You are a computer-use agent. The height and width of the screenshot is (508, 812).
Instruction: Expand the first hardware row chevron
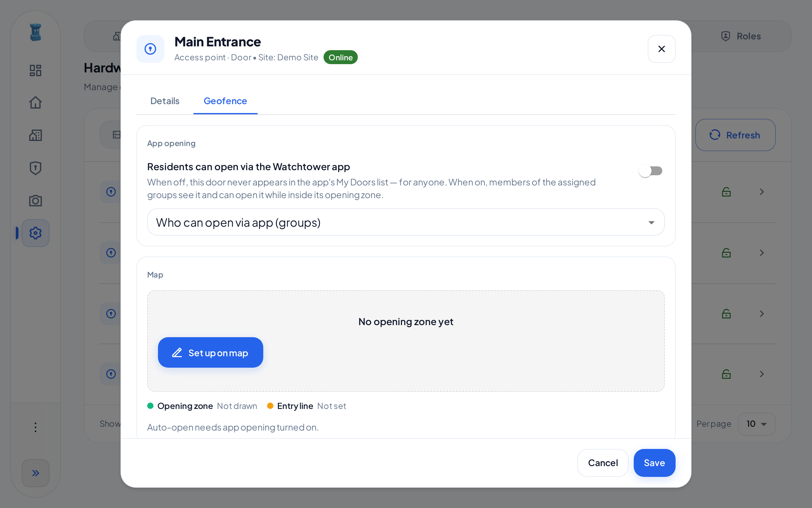pyautogui.click(x=762, y=192)
